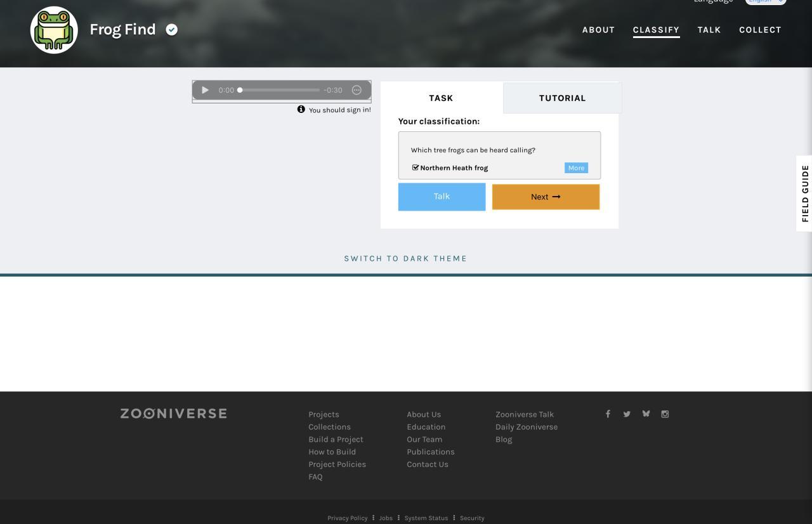Expand More details for Northern Heath frog
This screenshot has height=524, width=812.
pyautogui.click(x=576, y=168)
